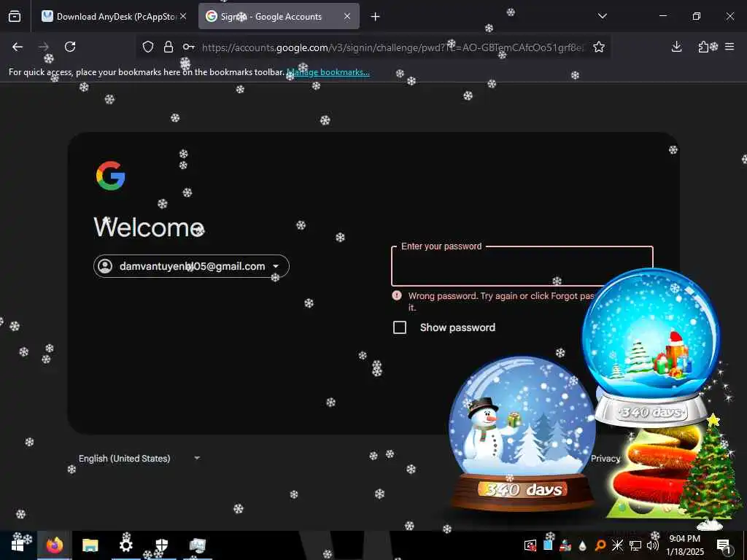Open the English (United States) language dropdown
This screenshot has height=560, width=747.
click(x=139, y=459)
